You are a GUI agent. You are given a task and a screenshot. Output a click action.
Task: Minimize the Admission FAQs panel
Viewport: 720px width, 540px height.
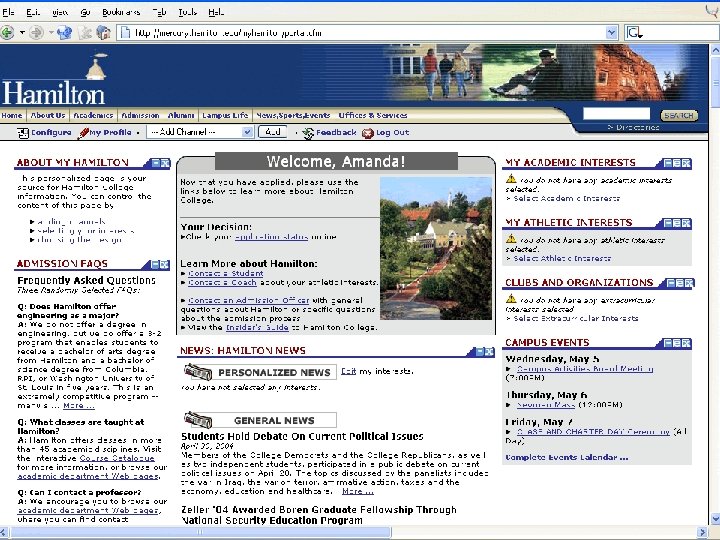[156, 264]
